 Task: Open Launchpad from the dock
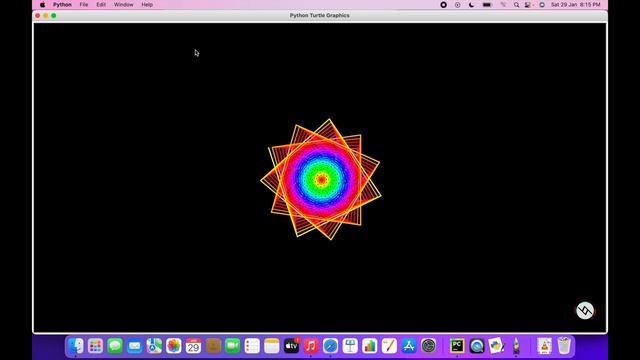click(x=96, y=346)
